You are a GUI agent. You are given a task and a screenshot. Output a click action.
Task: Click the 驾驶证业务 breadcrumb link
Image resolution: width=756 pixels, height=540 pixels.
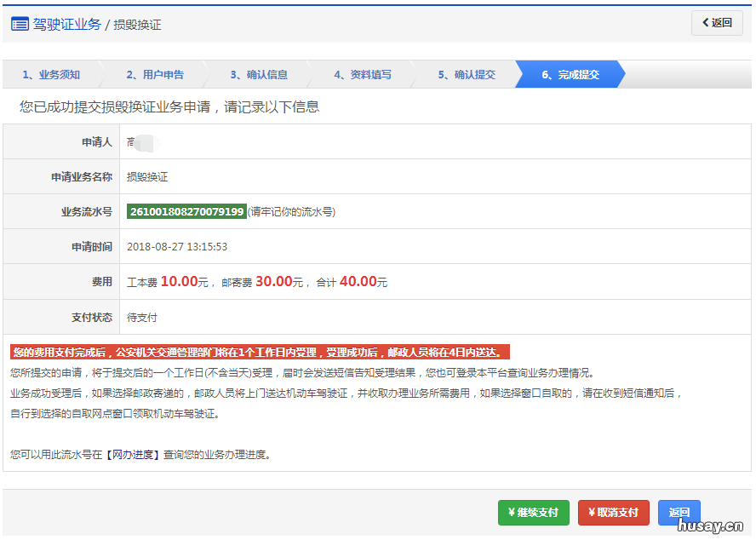66,24
